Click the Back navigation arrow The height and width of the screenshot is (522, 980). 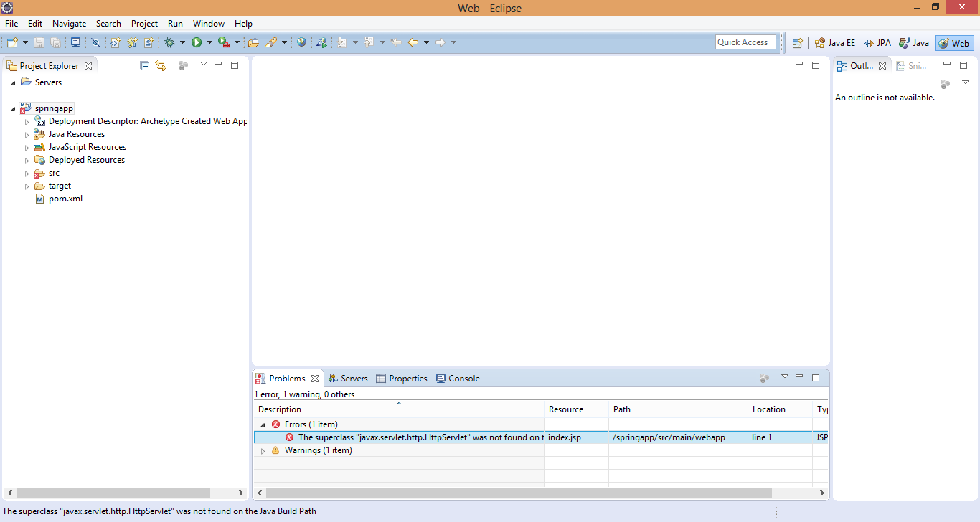413,42
